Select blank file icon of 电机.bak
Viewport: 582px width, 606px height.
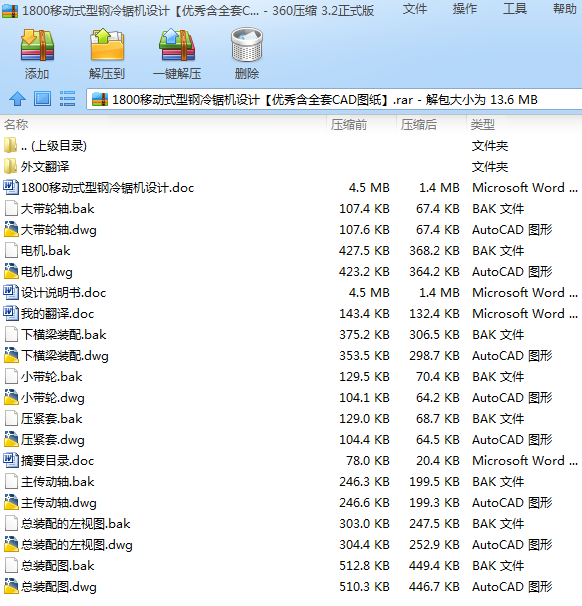point(11,250)
